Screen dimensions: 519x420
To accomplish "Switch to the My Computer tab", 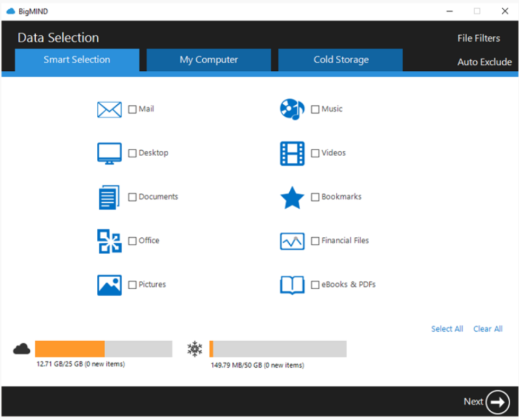I will pyautogui.click(x=208, y=59).
